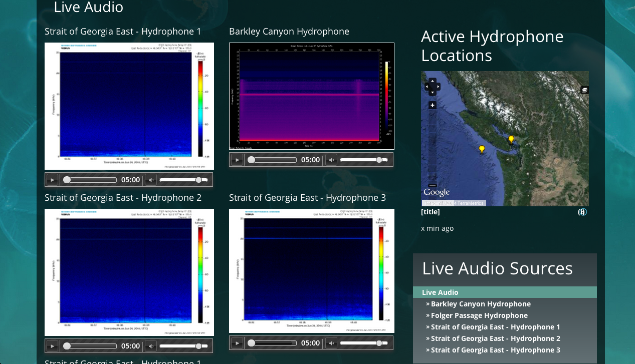The height and width of the screenshot is (364, 635).
Task: Pan the map up with arrow control
Action: (x=433, y=81)
